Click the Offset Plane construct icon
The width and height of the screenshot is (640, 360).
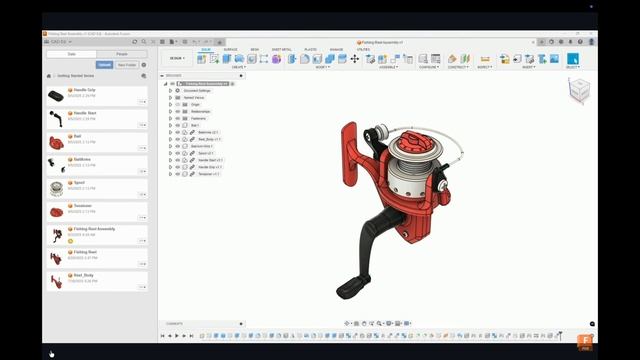pyautogui.click(x=452, y=59)
